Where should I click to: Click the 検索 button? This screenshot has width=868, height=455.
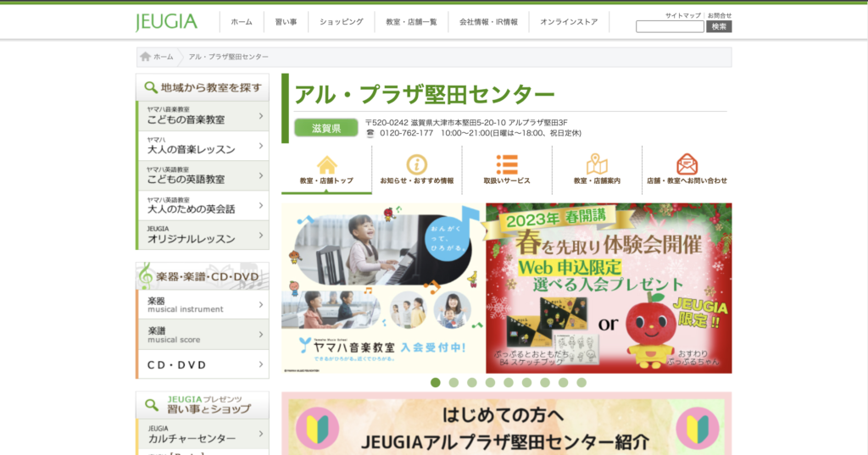[719, 26]
